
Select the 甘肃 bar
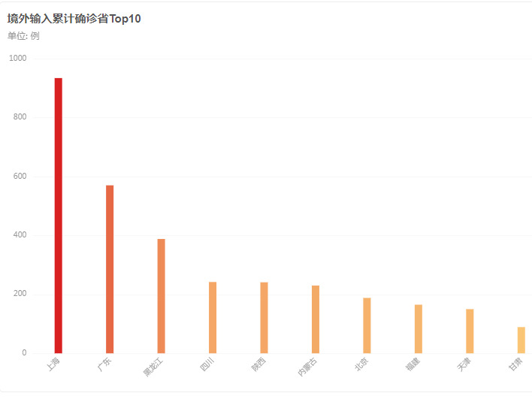pos(521,340)
